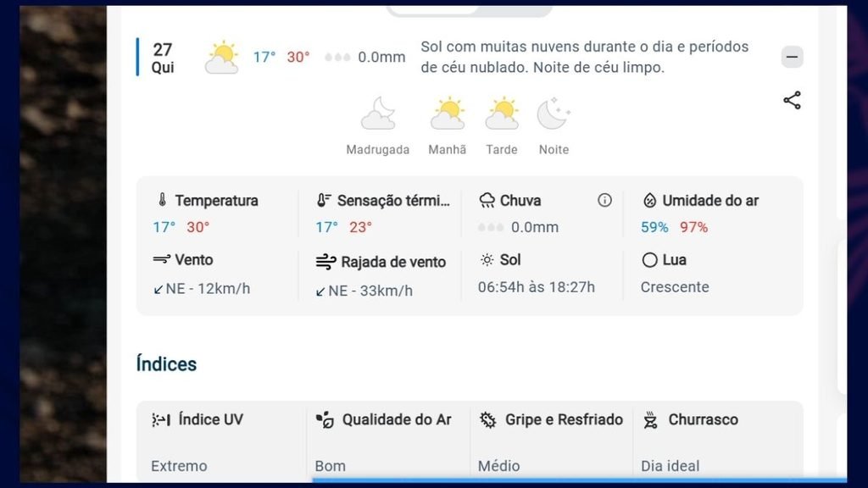Viewport: 868px width, 488px height.
Task: Collapse the day 27 forecast card
Action: tap(793, 57)
